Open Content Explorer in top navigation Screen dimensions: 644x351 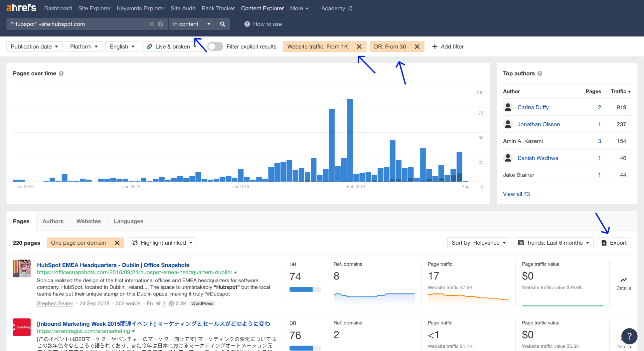[262, 8]
